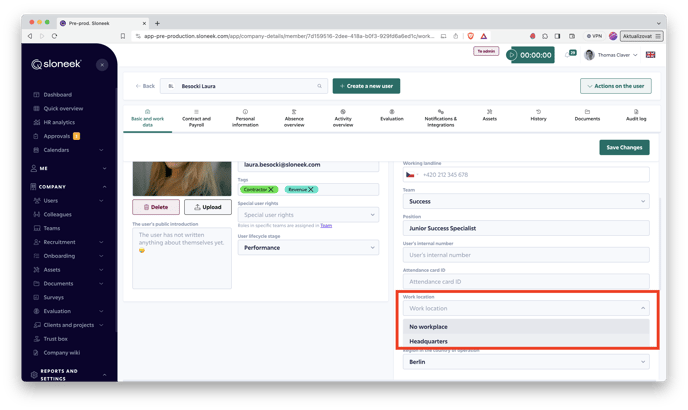Open the History tab
688x410 pixels.
pyautogui.click(x=538, y=115)
